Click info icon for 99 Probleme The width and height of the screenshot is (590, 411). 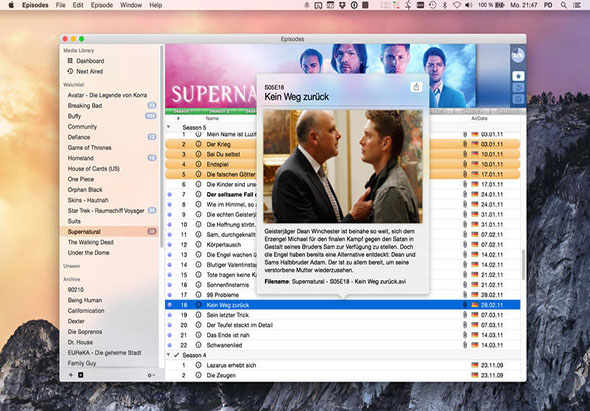(x=198, y=295)
